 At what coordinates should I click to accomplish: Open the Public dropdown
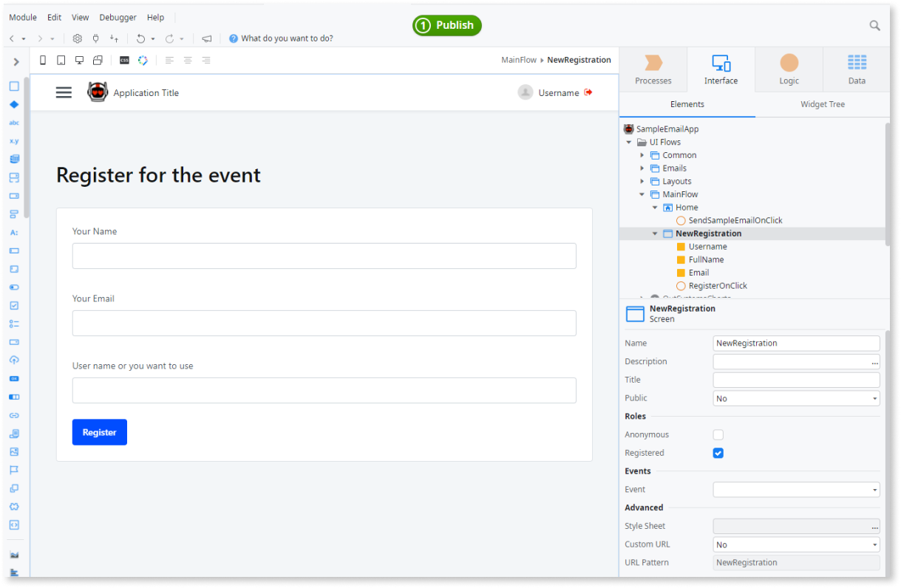[x=795, y=397]
